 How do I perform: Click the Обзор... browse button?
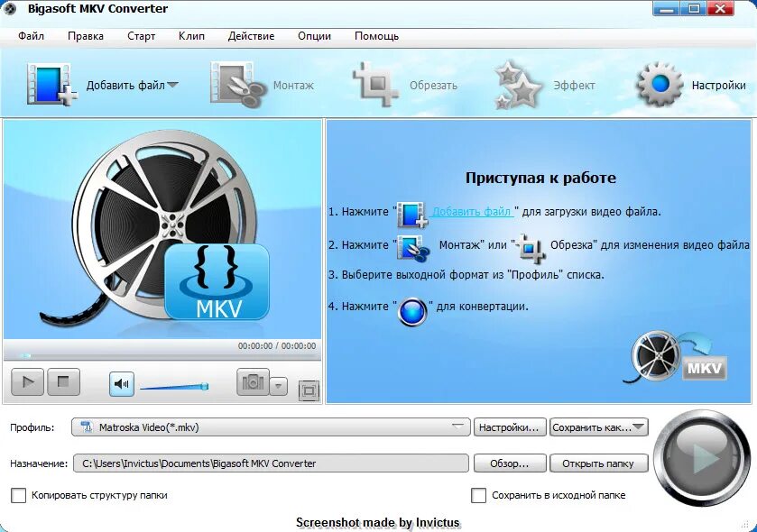tap(510, 463)
